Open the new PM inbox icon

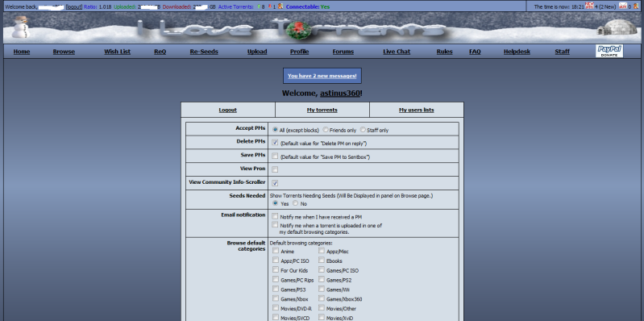tap(589, 6)
